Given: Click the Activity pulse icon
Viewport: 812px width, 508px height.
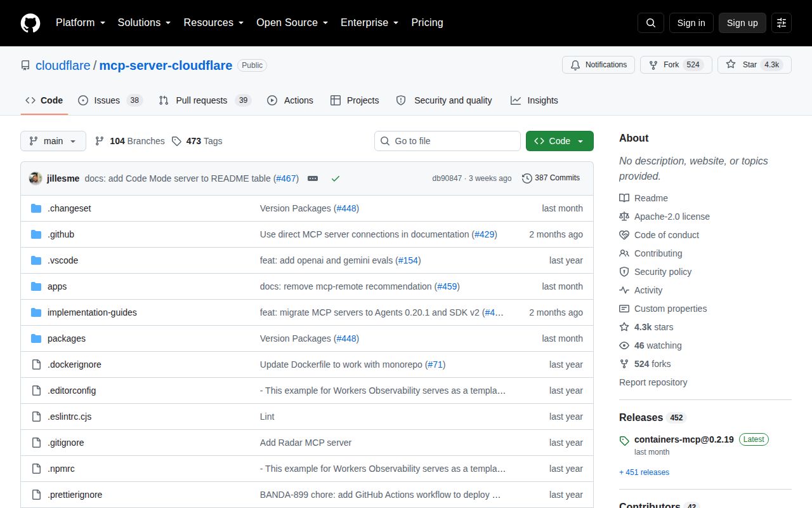Looking at the screenshot, I should point(624,290).
